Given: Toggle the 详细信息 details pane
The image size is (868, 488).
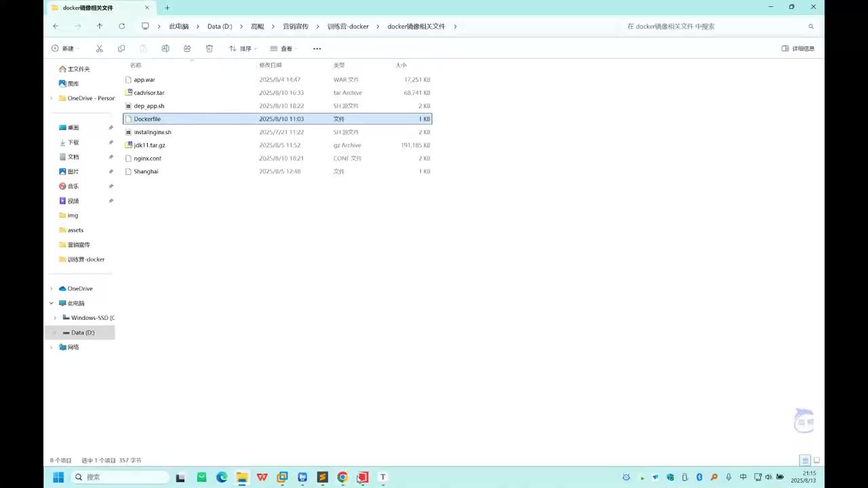Looking at the screenshot, I should [798, 48].
